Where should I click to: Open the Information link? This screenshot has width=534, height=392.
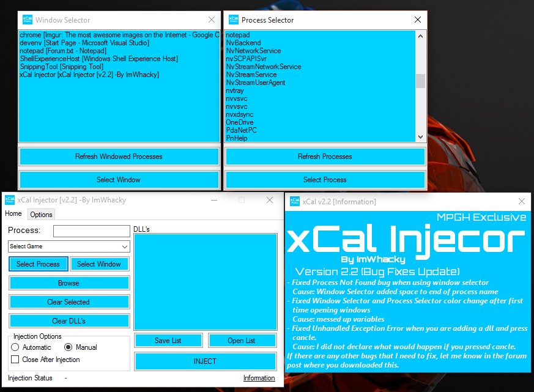[259, 378]
